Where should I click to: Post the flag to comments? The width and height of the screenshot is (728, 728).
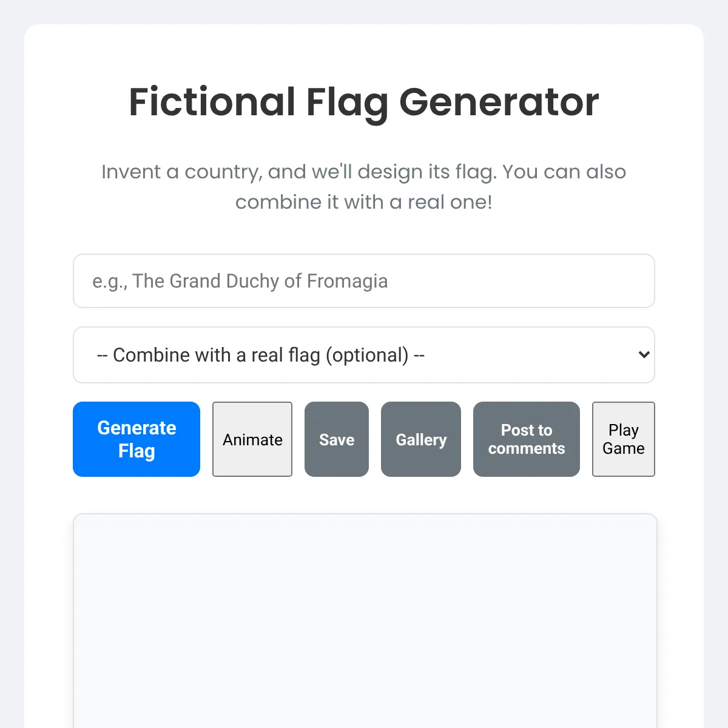[527, 439]
